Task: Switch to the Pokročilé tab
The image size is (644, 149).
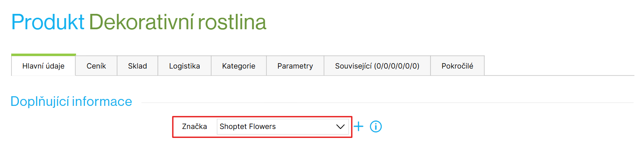Action: click(457, 66)
